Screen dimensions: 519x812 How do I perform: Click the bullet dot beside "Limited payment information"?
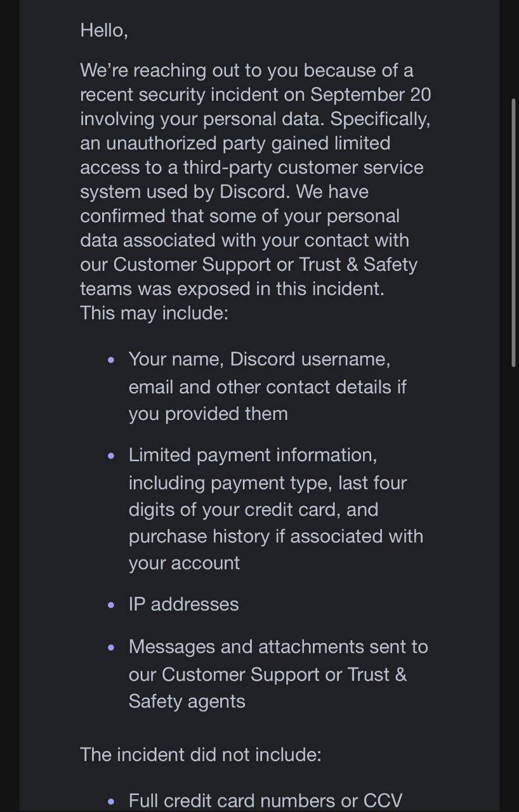pos(112,455)
